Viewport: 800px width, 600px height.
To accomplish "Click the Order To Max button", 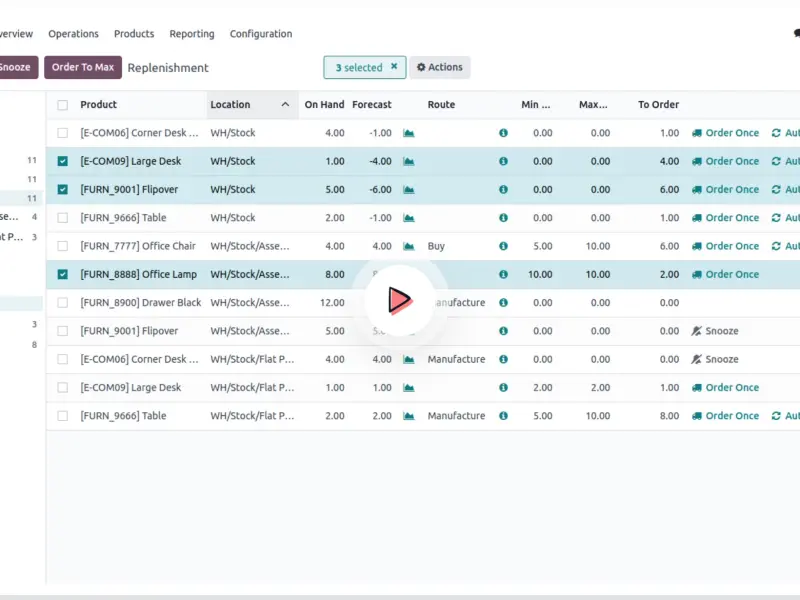I will [83, 67].
